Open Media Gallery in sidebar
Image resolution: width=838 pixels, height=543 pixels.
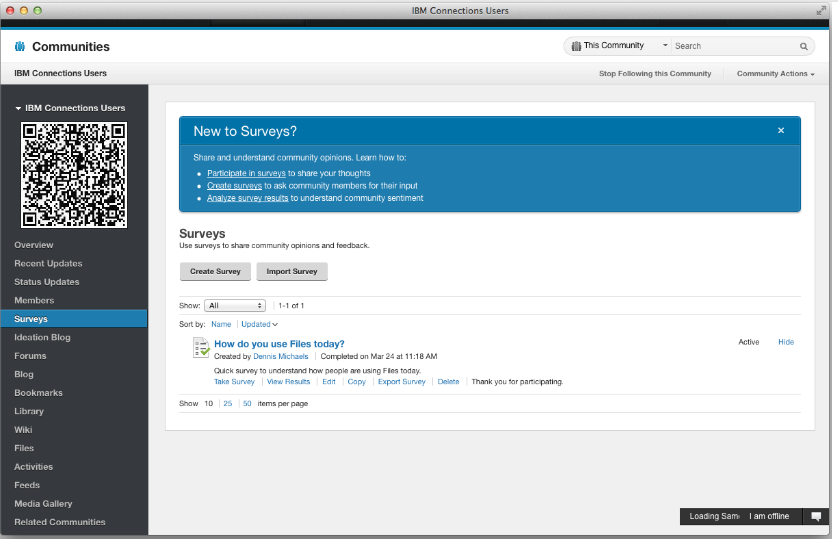(43, 503)
